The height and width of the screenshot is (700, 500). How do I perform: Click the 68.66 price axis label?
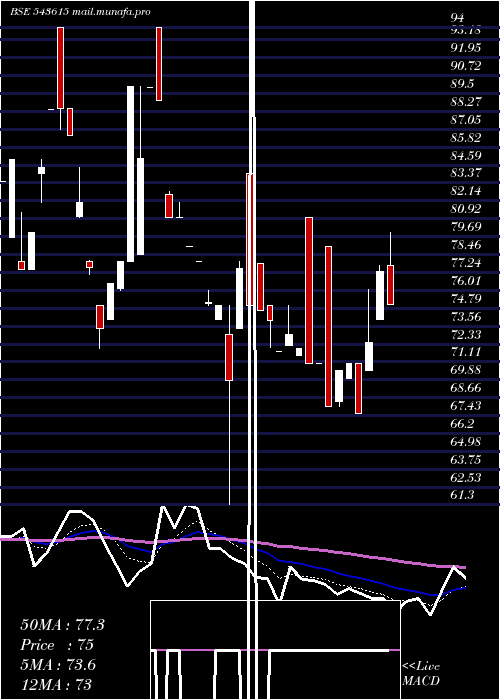coord(466,388)
